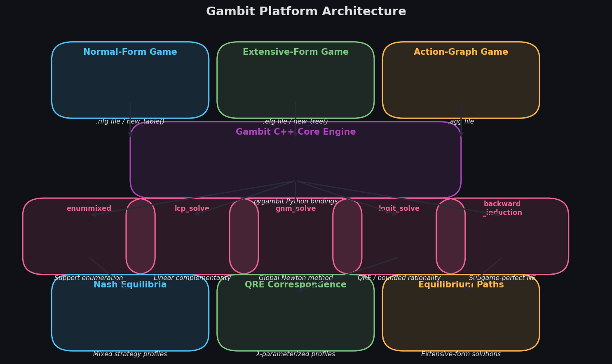The height and width of the screenshot is (364, 612).
Task: Click the '.agg file' caption
Action: point(461,121)
